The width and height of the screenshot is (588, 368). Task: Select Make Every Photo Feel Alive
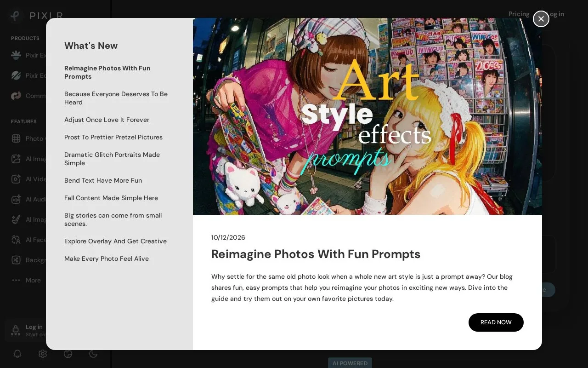click(x=107, y=259)
